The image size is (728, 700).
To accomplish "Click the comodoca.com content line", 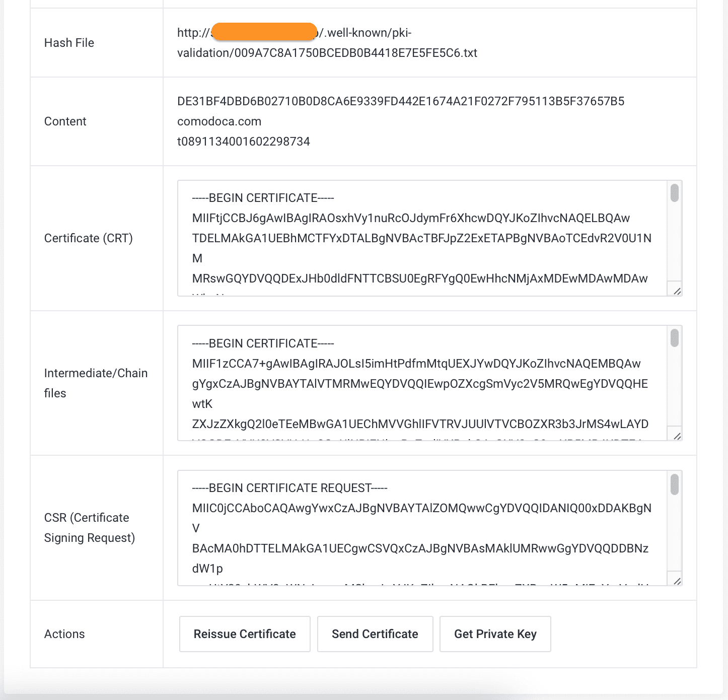I will [x=219, y=121].
